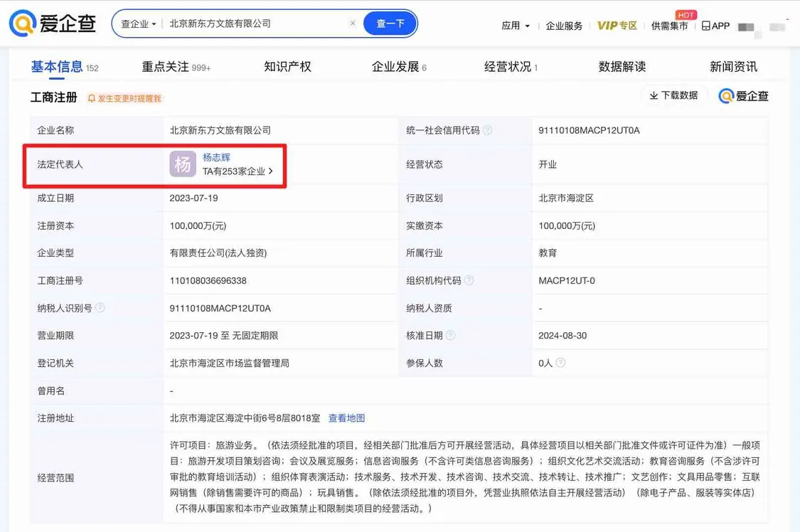Image resolution: width=800 pixels, height=532 pixels.
Task: Click the 教育 industry value
Action: click(x=548, y=253)
